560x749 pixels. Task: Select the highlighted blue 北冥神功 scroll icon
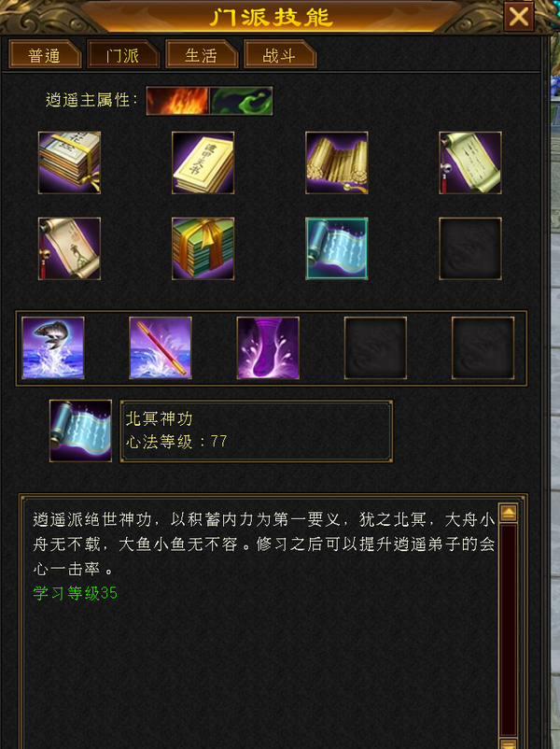click(337, 248)
